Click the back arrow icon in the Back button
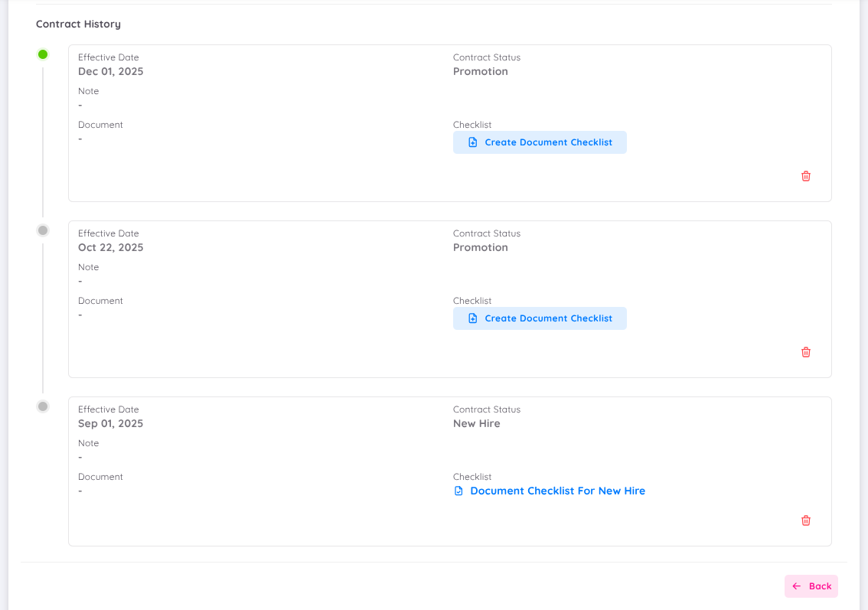 coord(798,586)
